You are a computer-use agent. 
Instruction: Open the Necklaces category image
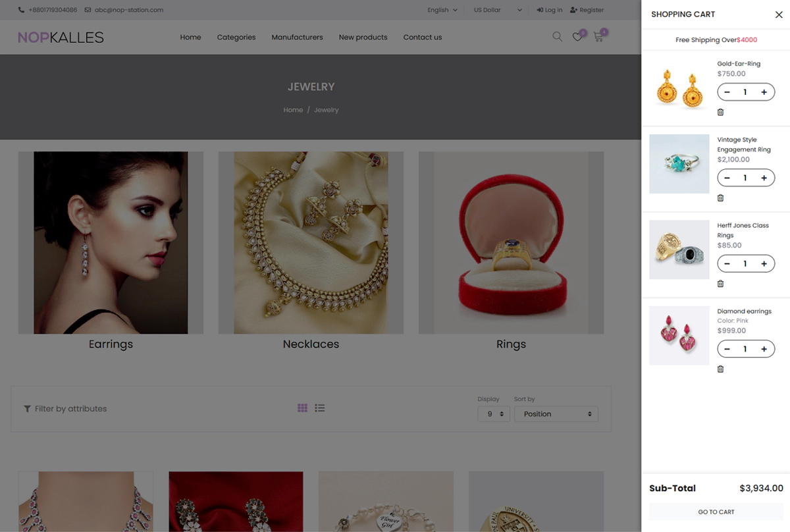tap(311, 243)
